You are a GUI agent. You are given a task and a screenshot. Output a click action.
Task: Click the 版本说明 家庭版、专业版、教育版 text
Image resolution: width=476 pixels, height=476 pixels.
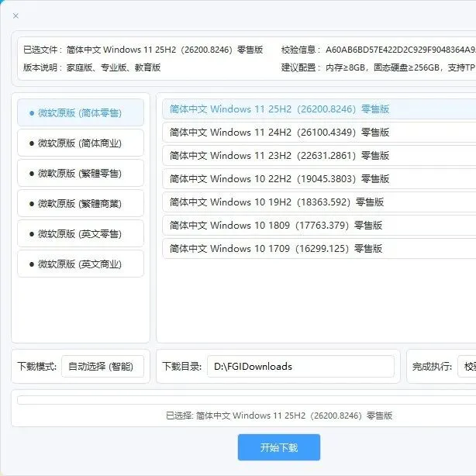113,67
